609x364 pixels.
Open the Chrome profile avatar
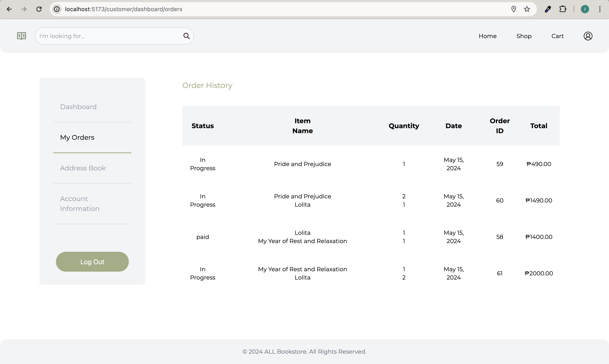(x=585, y=9)
